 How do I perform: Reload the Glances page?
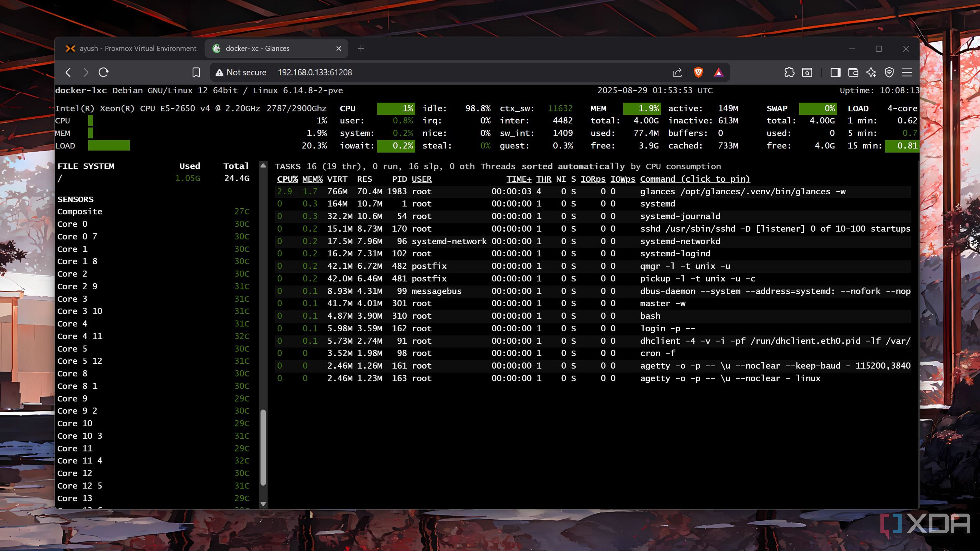click(x=103, y=72)
